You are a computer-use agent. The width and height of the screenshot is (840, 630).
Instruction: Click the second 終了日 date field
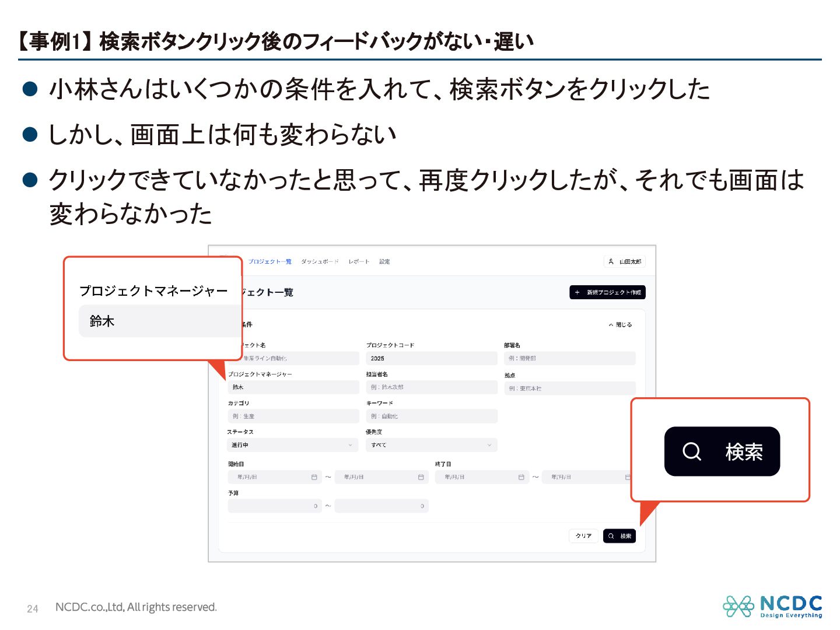[x=587, y=477]
